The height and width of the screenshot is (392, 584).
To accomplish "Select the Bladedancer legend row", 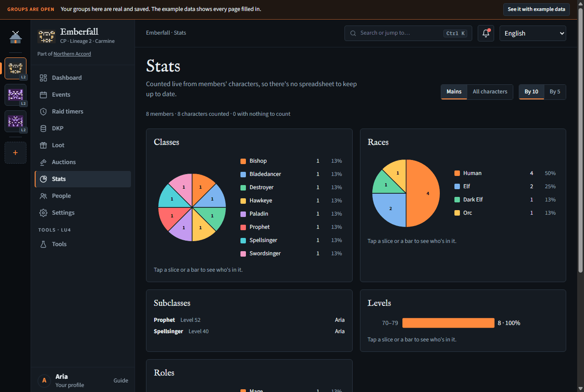I will click(291, 174).
